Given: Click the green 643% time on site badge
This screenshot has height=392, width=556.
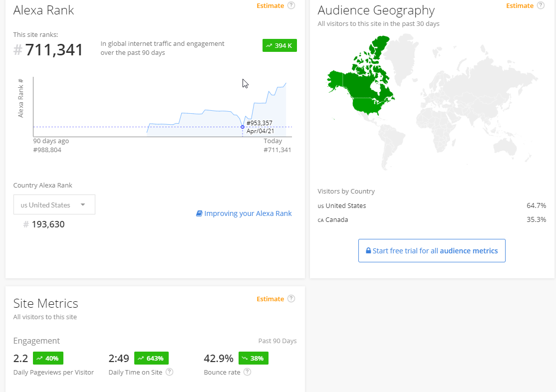Looking at the screenshot, I should click(x=151, y=358).
